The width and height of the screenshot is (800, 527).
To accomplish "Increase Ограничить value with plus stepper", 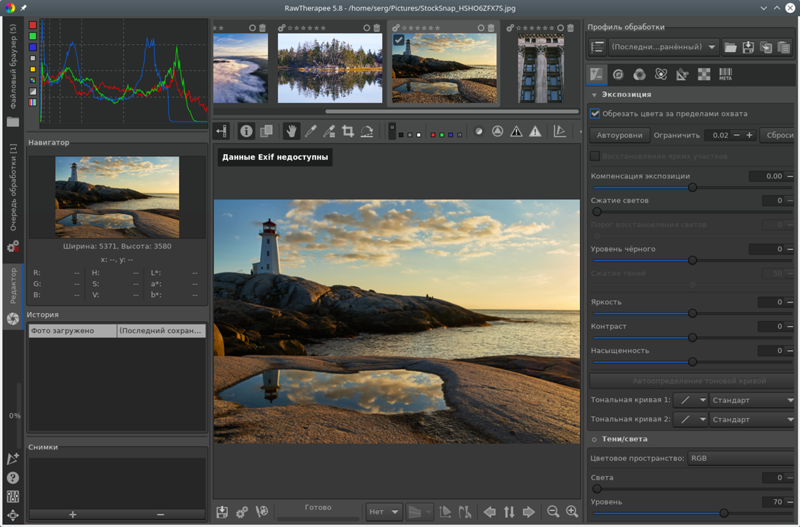I will [x=749, y=135].
